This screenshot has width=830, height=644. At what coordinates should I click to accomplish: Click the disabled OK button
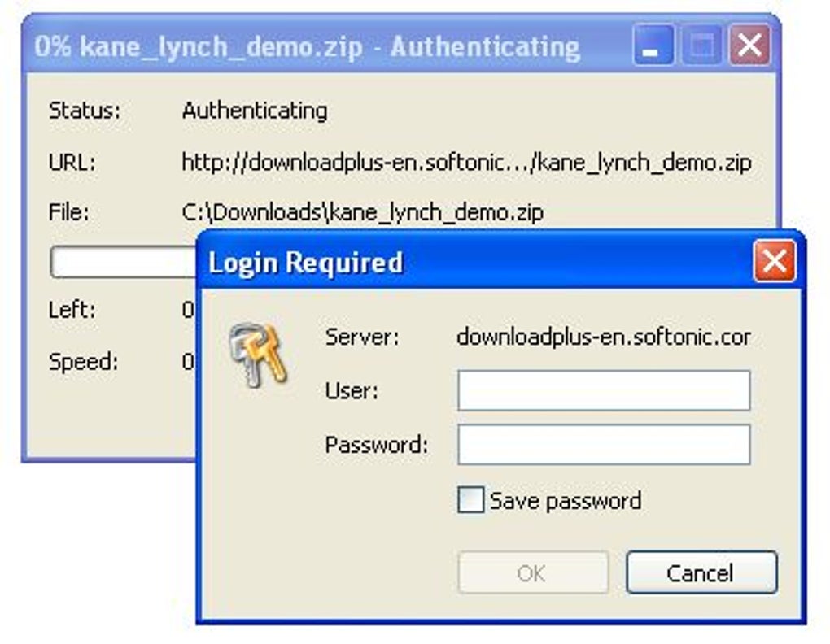(533, 573)
